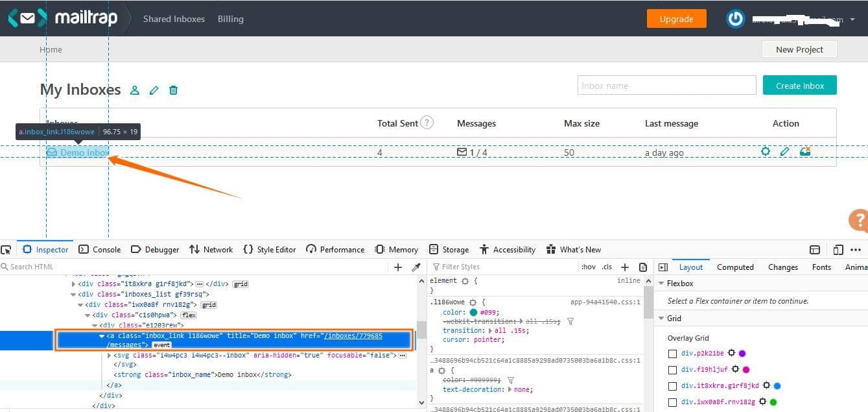Toggle responsive design mode icon

click(x=838, y=250)
